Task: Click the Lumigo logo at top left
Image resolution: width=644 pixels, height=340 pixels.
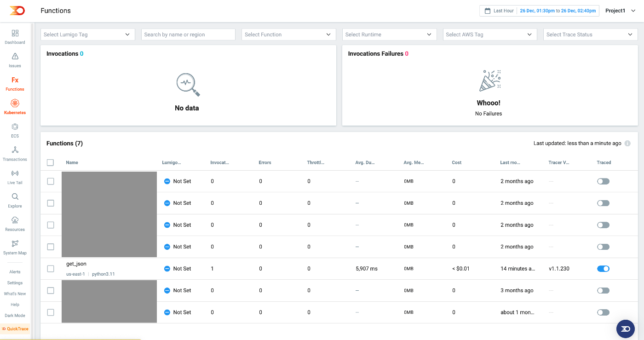Action: click(17, 10)
